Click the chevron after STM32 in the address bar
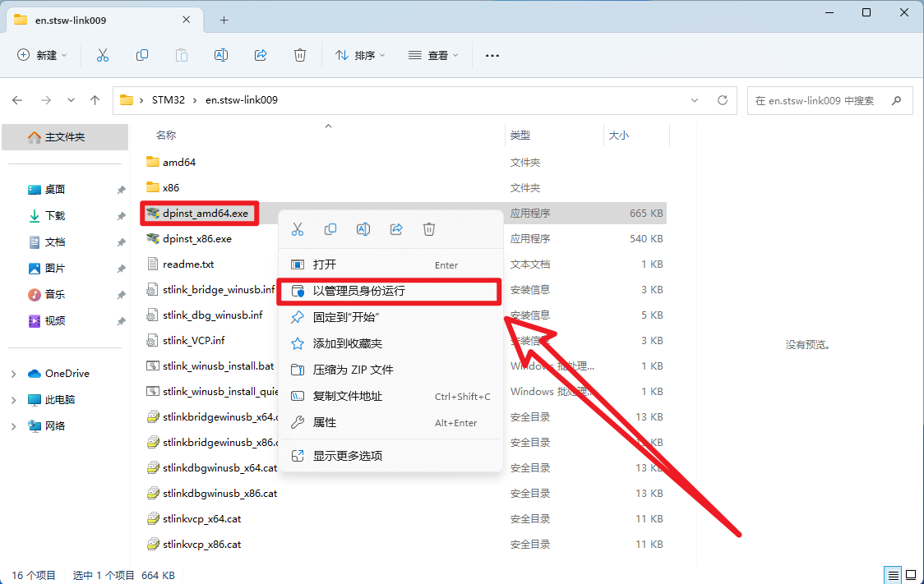The image size is (924, 584). tap(195, 100)
